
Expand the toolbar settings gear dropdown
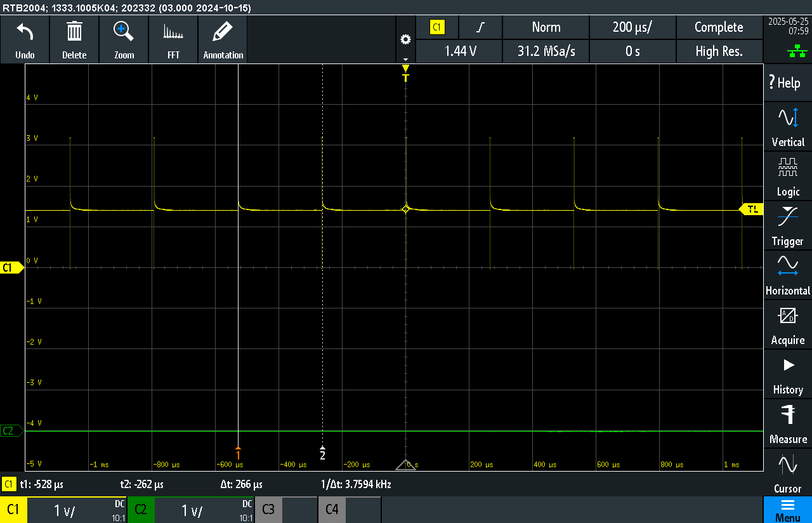click(405, 44)
